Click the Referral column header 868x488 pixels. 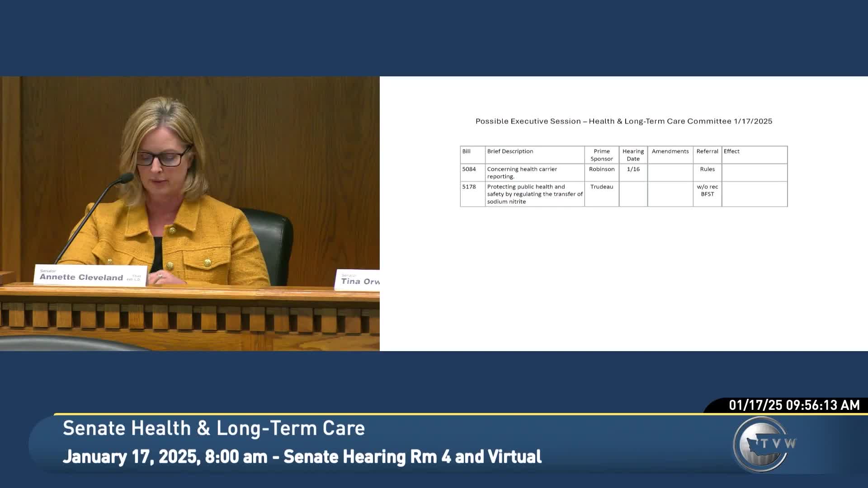(x=707, y=151)
